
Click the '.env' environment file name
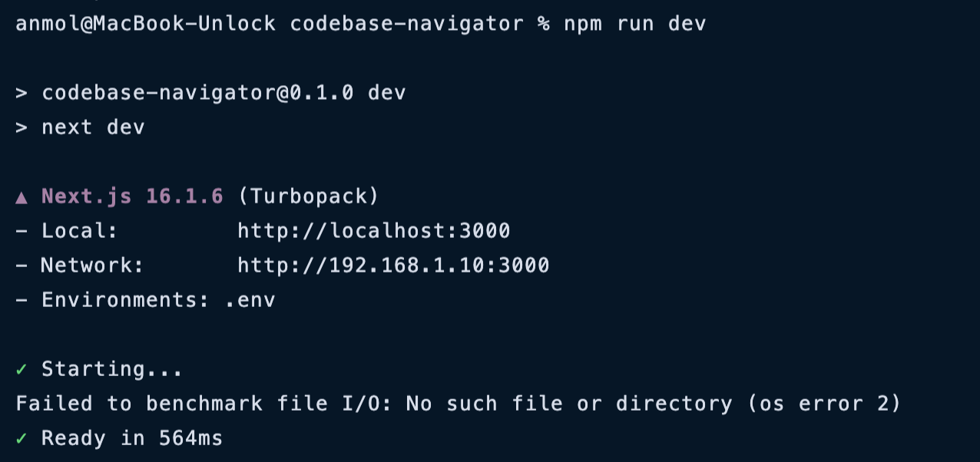click(250, 300)
